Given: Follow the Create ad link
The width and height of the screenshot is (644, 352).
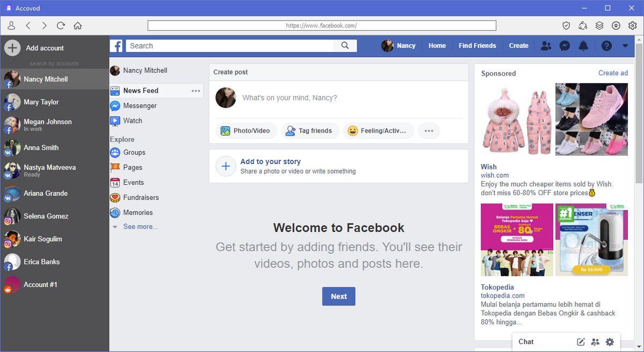Looking at the screenshot, I should pos(613,73).
